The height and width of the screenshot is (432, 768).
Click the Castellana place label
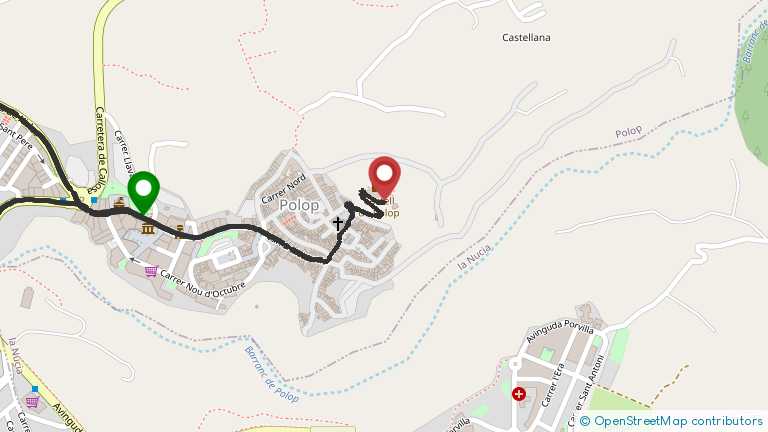(x=526, y=37)
